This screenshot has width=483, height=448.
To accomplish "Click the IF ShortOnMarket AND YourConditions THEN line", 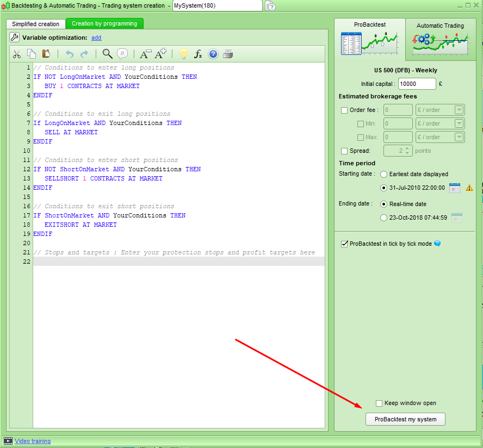I will pyautogui.click(x=109, y=215).
